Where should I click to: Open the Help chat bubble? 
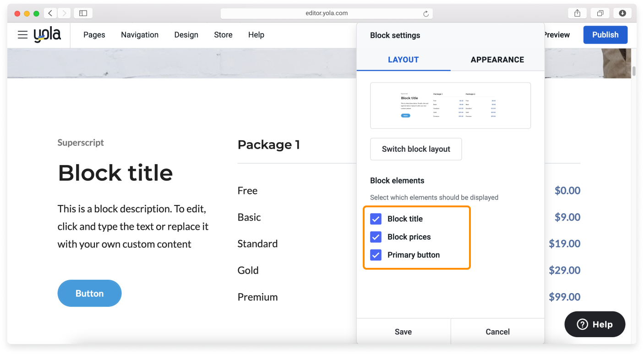point(594,324)
